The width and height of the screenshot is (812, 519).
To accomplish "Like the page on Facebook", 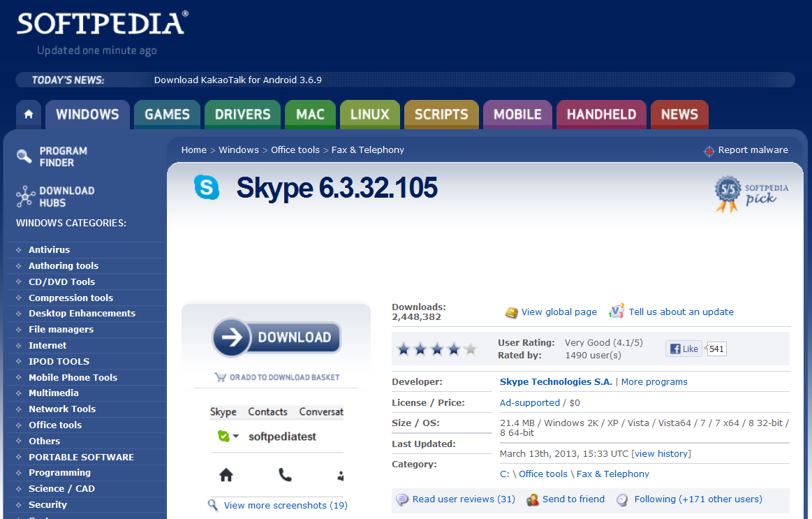I will click(684, 349).
